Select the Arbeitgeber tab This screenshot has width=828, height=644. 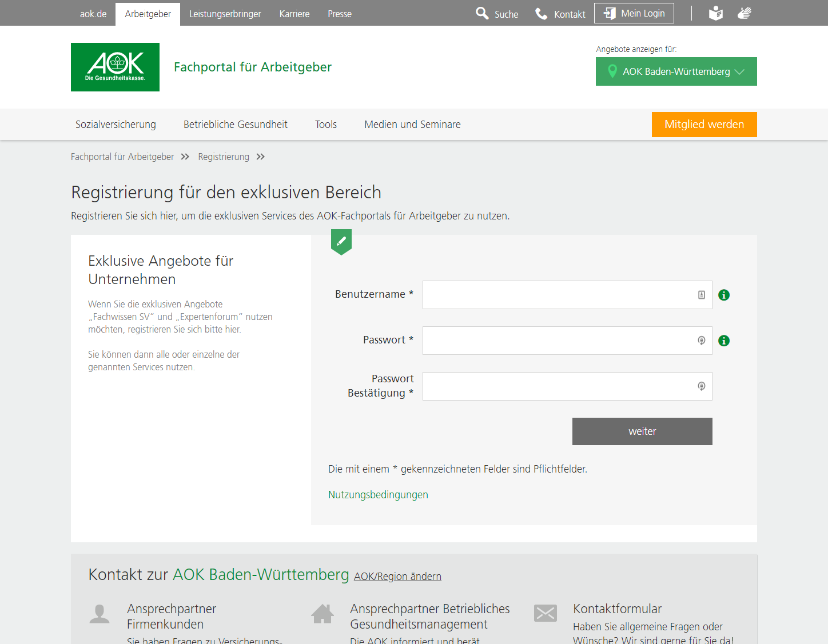(148, 14)
